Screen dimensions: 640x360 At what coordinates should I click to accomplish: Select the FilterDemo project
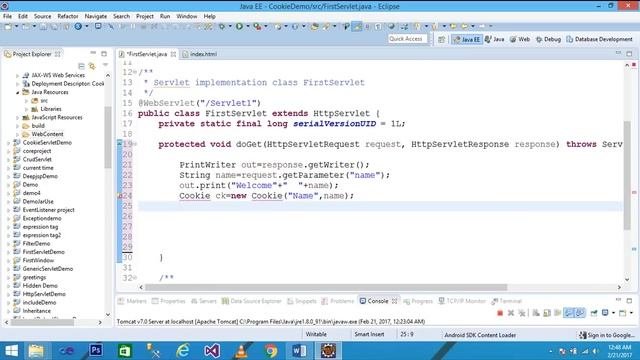(36, 244)
